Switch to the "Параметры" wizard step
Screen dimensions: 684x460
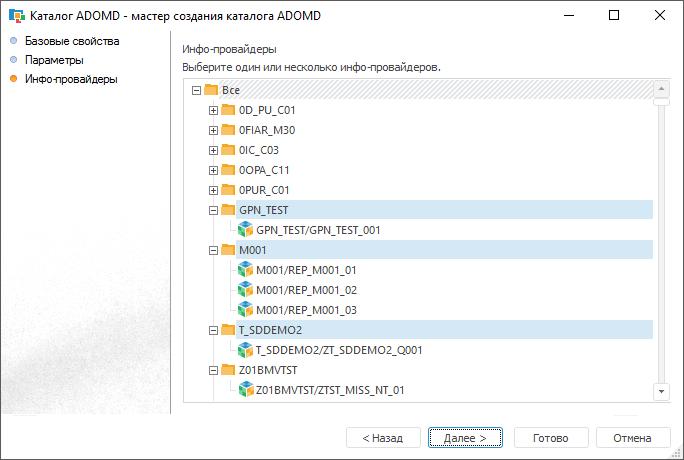[55, 60]
